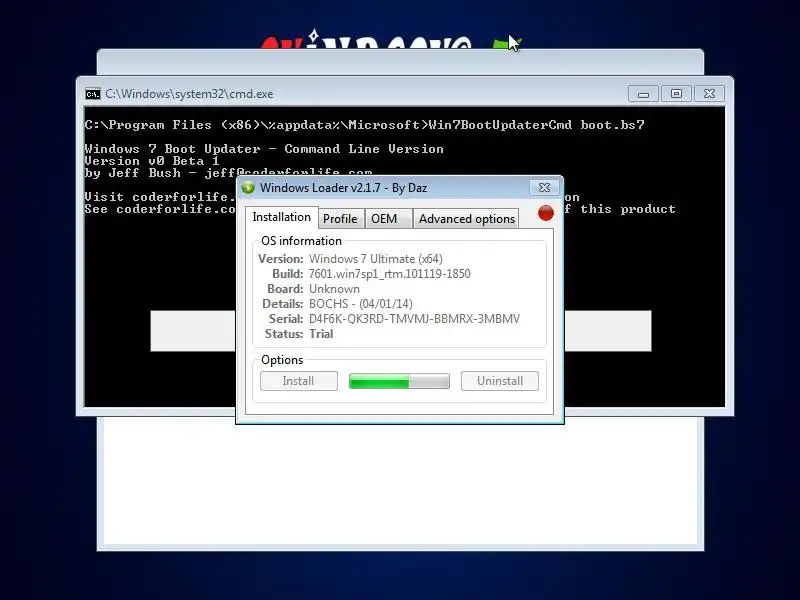Screen dimensions: 800x600
Task: Click the Board value Unknown
Action: [334, 289]
